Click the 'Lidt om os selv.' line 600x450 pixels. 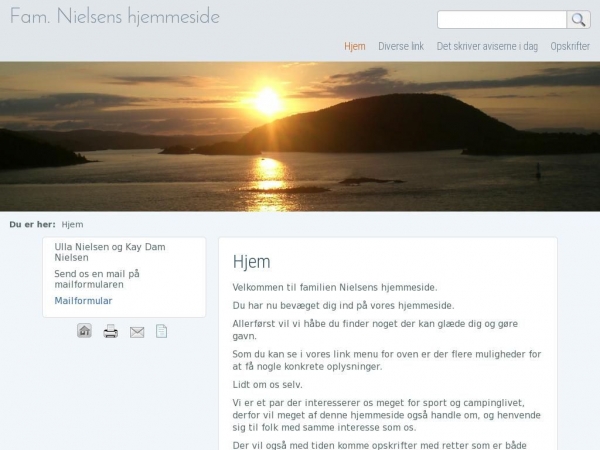tap(267, 385)
